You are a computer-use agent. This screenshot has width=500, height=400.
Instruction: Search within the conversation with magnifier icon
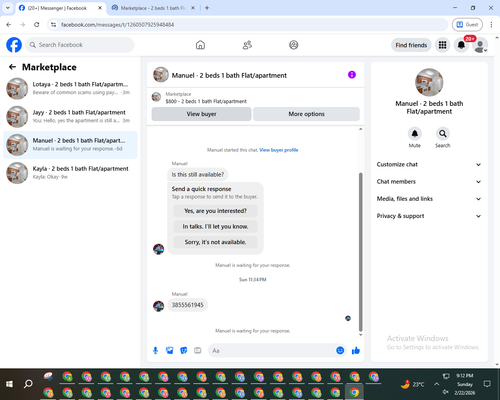point(443,134)
